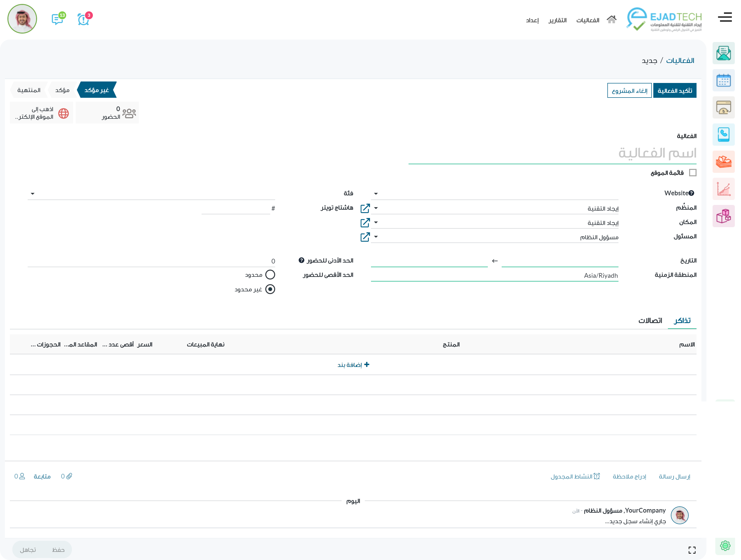Select the محدود radio option
741x560 pixels.
[270, 275]
